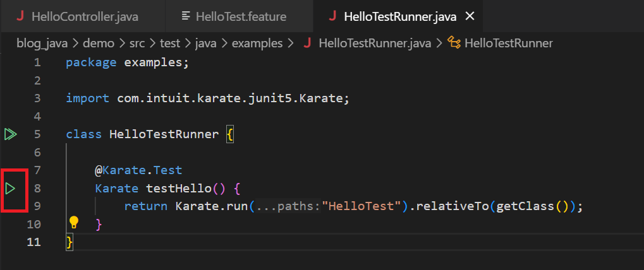Click line number 1 in the gutter

37,62
